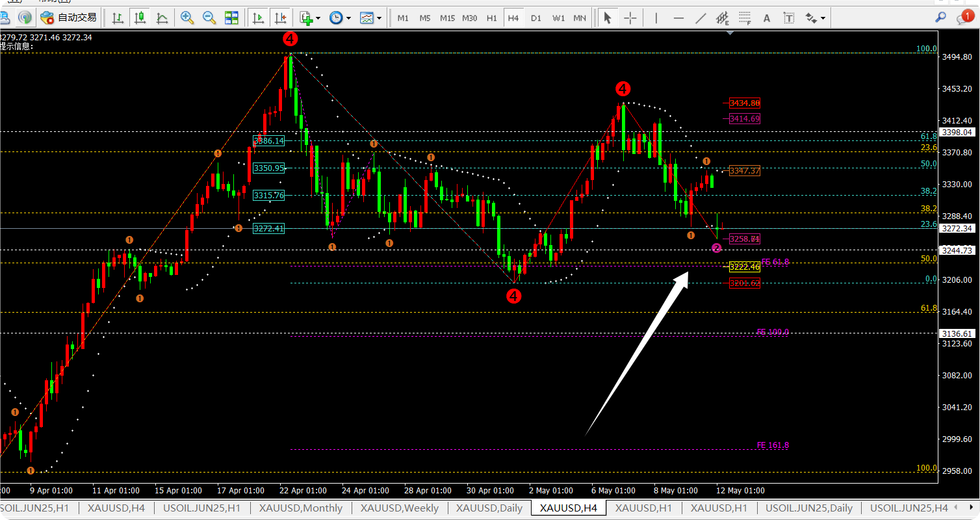980x520 pixels.
Task: Click the zoom in magnifier icon
Action: click(187, 18)
